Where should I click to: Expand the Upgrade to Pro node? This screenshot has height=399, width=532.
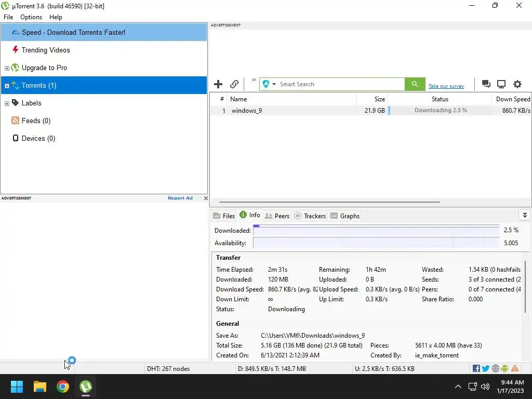click(x=7, y=68)
